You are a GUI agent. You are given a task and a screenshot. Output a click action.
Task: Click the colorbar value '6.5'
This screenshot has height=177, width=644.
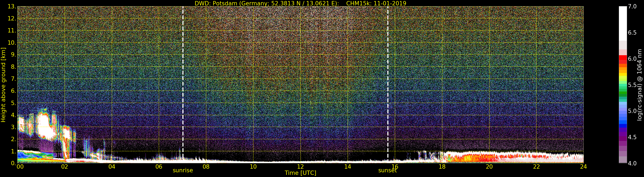coord(632,33)
